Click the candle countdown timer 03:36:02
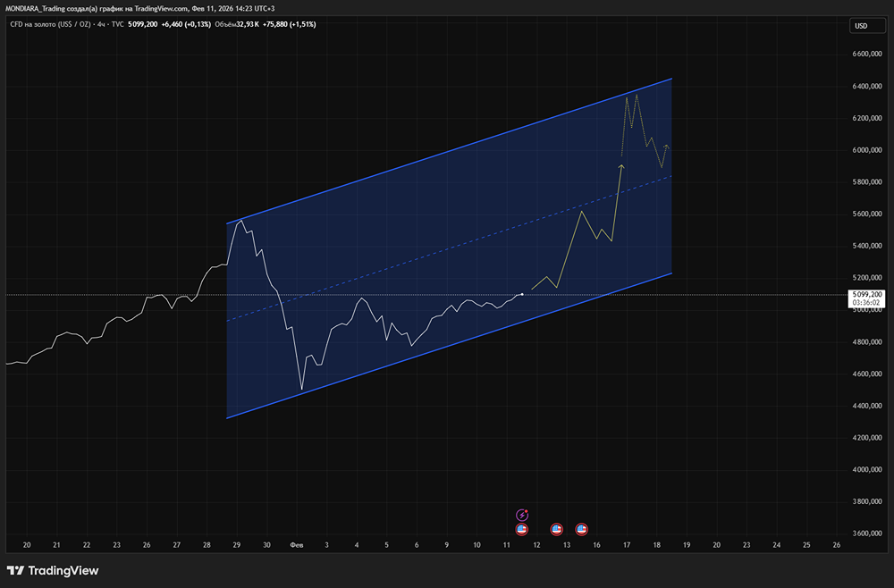 pos(867,303)
